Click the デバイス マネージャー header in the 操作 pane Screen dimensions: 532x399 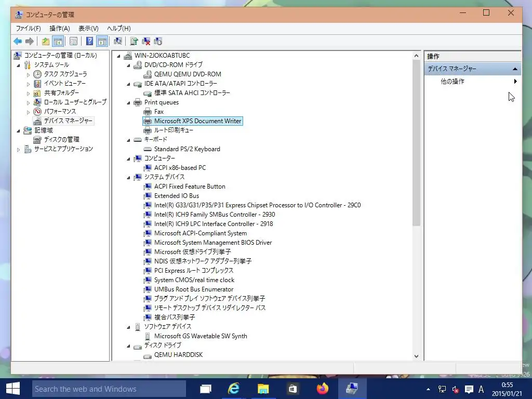pyautogui.click(x=473, y=69)
